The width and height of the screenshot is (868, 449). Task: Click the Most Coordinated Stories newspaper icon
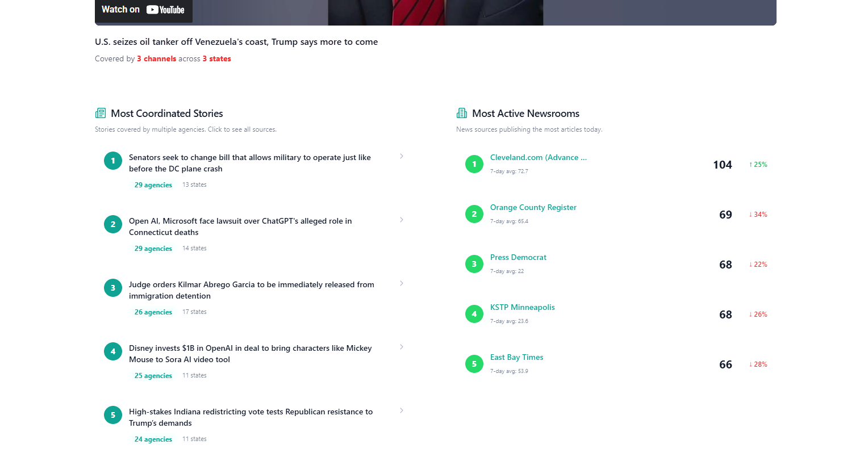coord(101,113)
